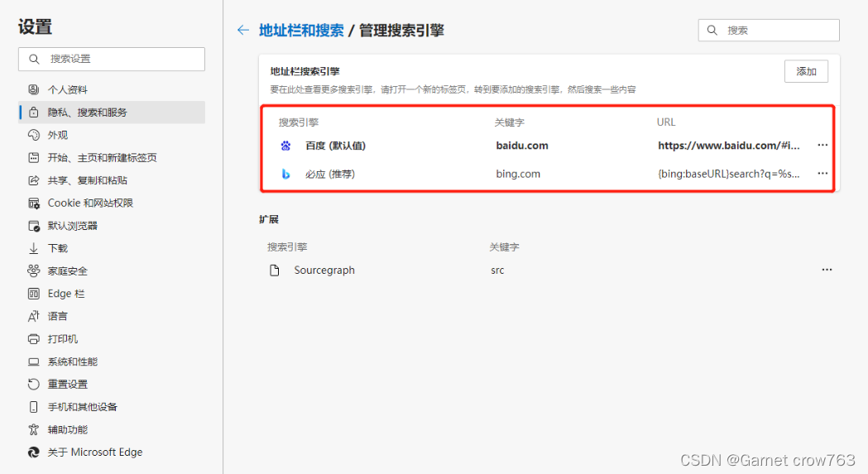Click the Sourcegraph engine name

pyautogui.click(x=324, y=271)
